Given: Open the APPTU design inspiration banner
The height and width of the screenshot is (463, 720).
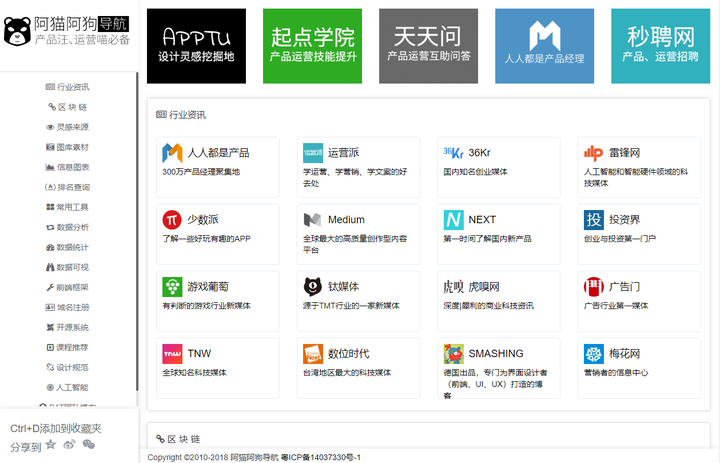Looking at the screenshot, I should pyautogui.click(x=197, y=46).
